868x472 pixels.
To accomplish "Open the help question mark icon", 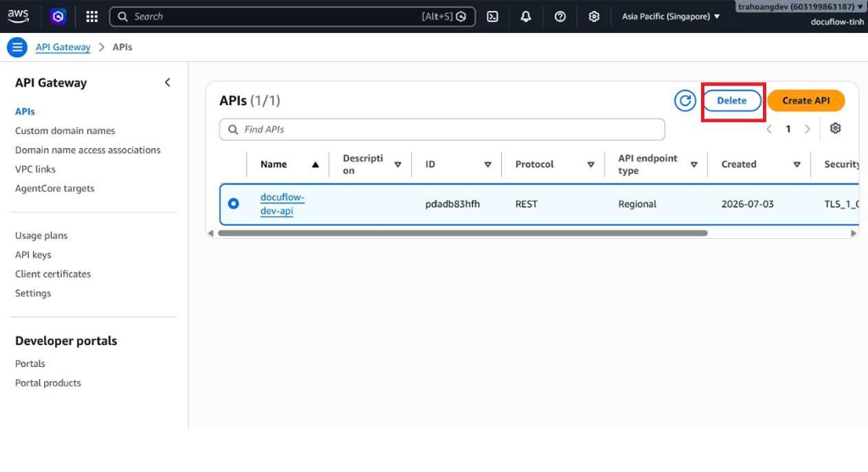I will coord(560,17).
